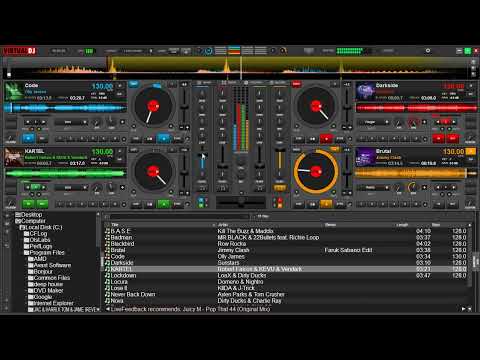The height and width of the screenshot is (360, 480).
Task: Select the track Never Back Down
Action: tap(286, 295)
